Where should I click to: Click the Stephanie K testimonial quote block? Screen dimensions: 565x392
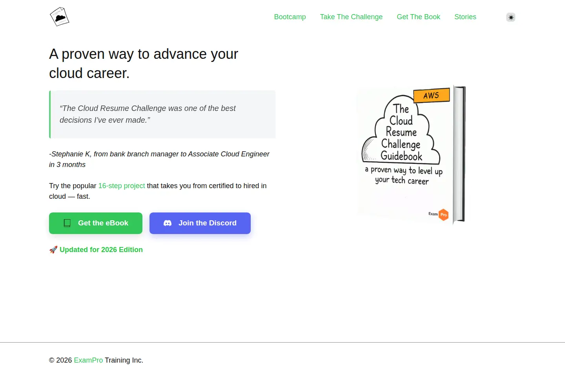162,114
